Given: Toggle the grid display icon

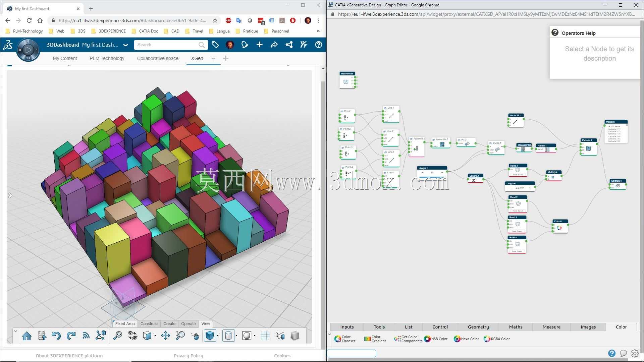Looking at the screenshot, I should (265, 336).
